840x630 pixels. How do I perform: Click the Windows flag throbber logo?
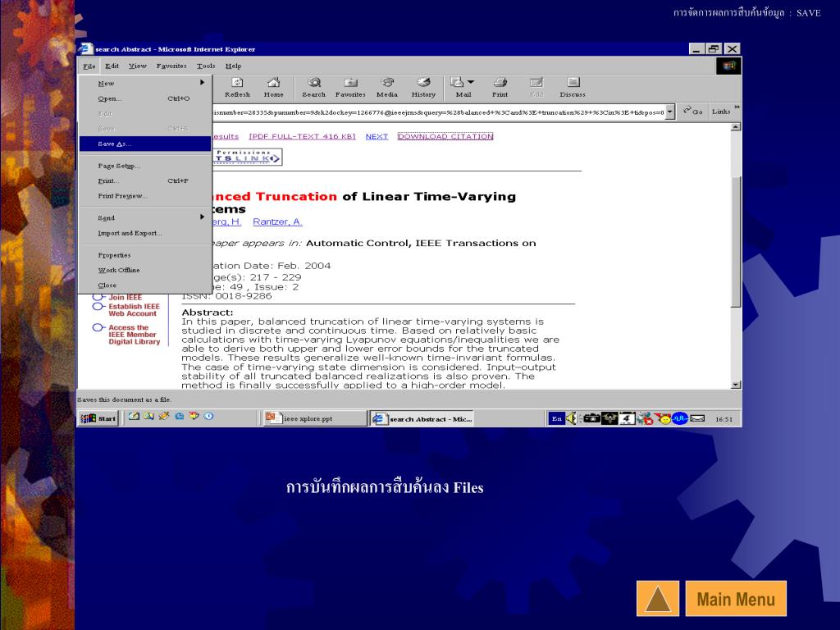729,66
